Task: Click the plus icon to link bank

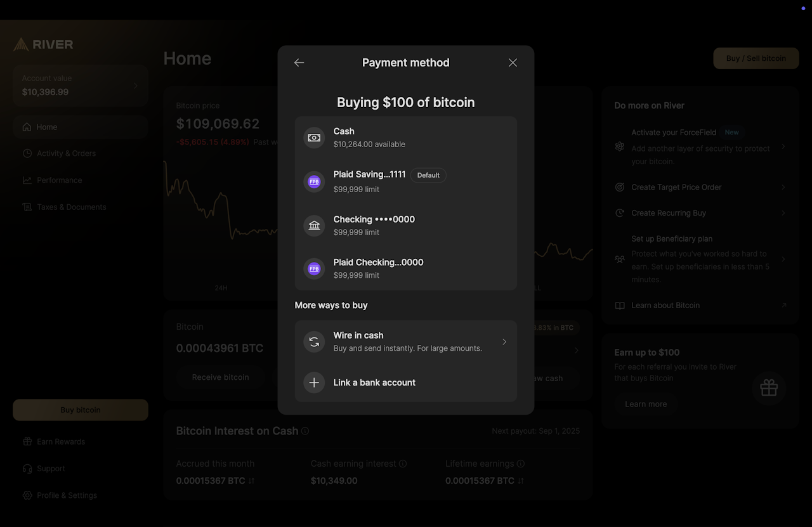Action: point(314,382)
